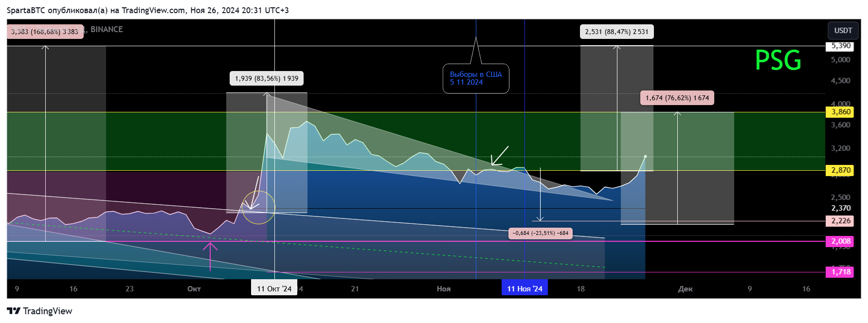The height and width of the screenshot is (323, 868).
Task: Click the 3,383 (168,68%) measurement label
Action: pyautogui.click(x=45, y=32)
